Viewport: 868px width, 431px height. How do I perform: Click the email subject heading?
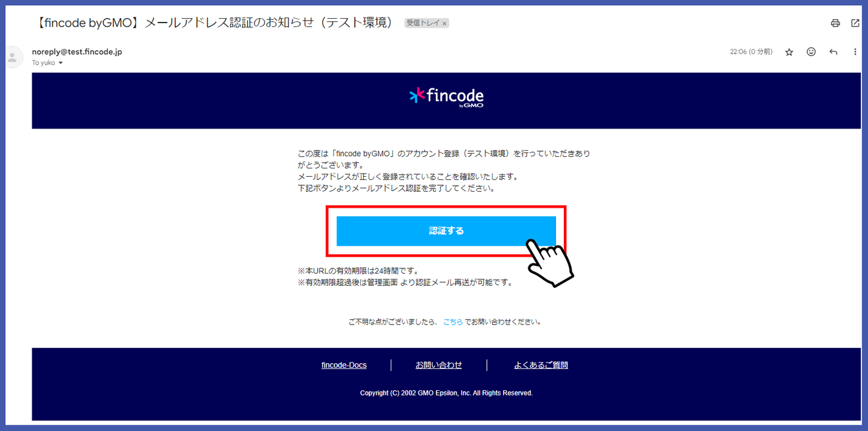click(214, 23)
